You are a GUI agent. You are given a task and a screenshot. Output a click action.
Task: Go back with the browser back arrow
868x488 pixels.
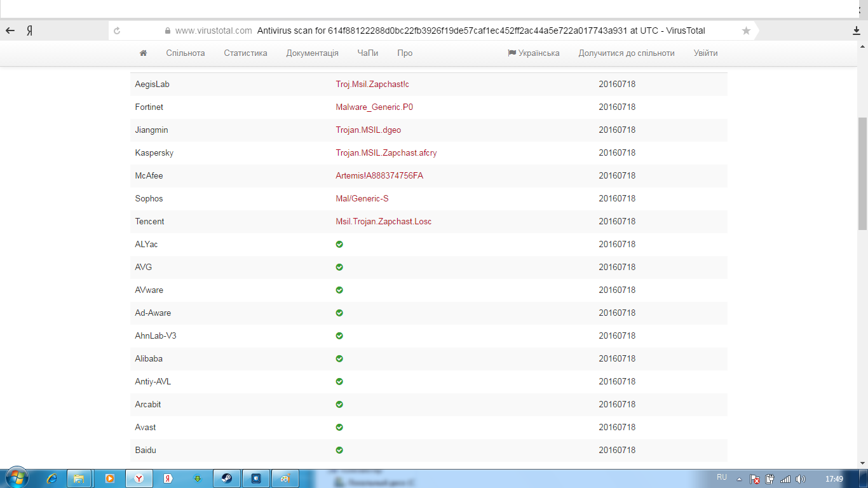[x=10, y=30]
